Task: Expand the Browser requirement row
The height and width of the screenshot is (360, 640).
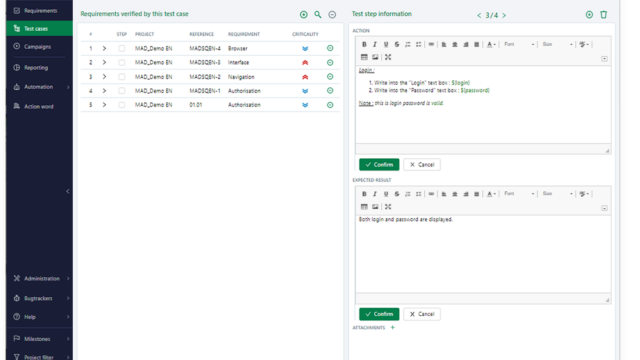Action: click(104, 49)
